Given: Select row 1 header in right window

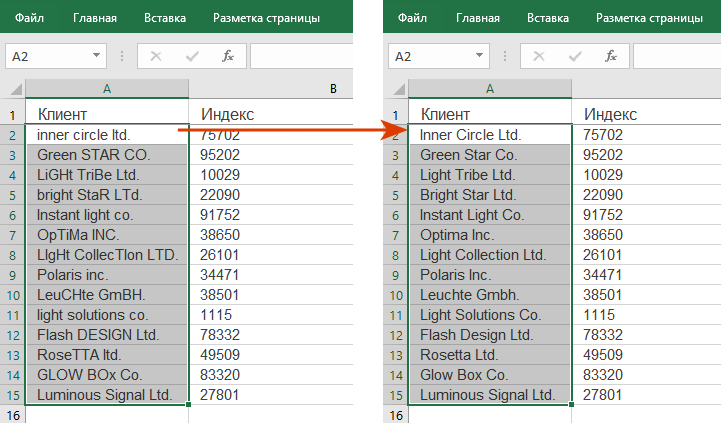Looking at the screenshot, I should tap(395, 114).
